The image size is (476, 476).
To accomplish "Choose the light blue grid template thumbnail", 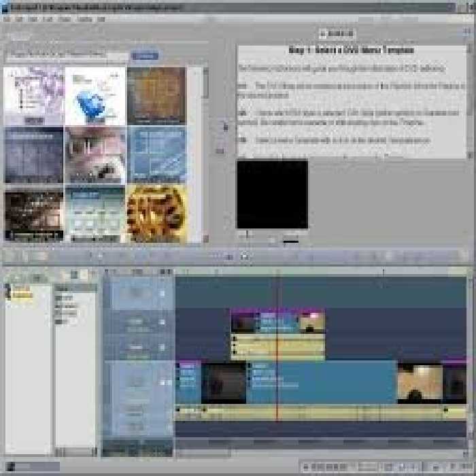I will tap(156, 155).
